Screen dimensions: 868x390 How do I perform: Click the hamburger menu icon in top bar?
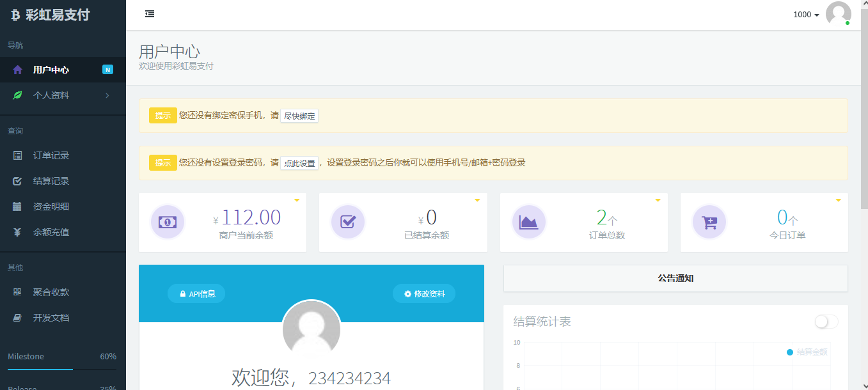pyautogui.click(x=150, y=13)
